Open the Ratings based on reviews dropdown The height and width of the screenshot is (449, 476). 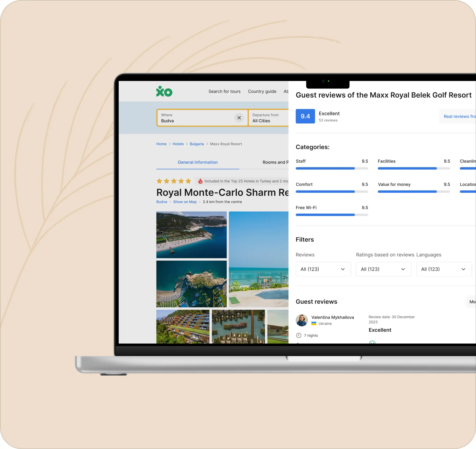click(x=383, y=269)
